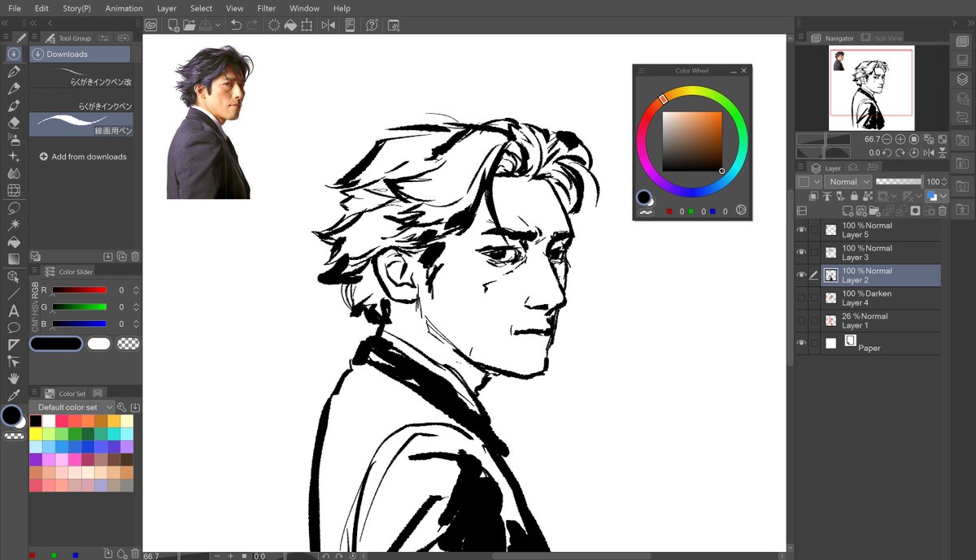Open the Color Wheel panel menu icon

pyautogui.click(x=641, y=71)
